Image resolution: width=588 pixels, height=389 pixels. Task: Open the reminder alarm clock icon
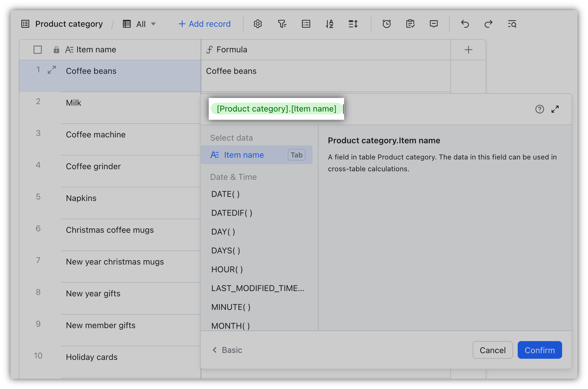386,24
